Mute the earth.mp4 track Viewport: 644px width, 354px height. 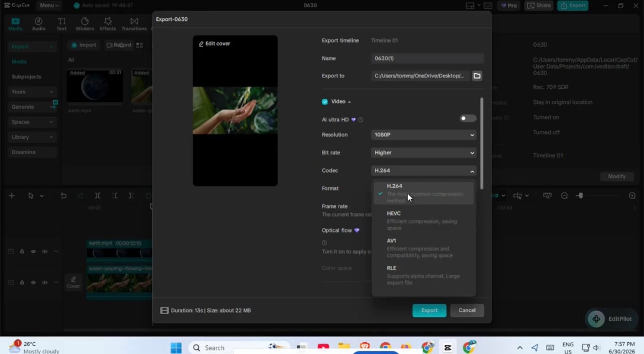pos(45,251)
